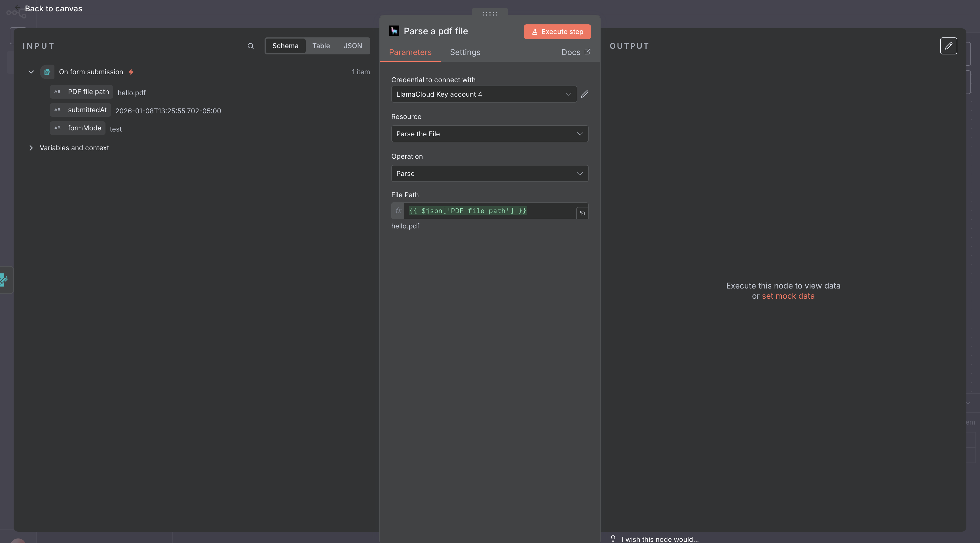Click the pencil icon to edit the credential
The image size is (980, 543).
(x=585, y=94)
